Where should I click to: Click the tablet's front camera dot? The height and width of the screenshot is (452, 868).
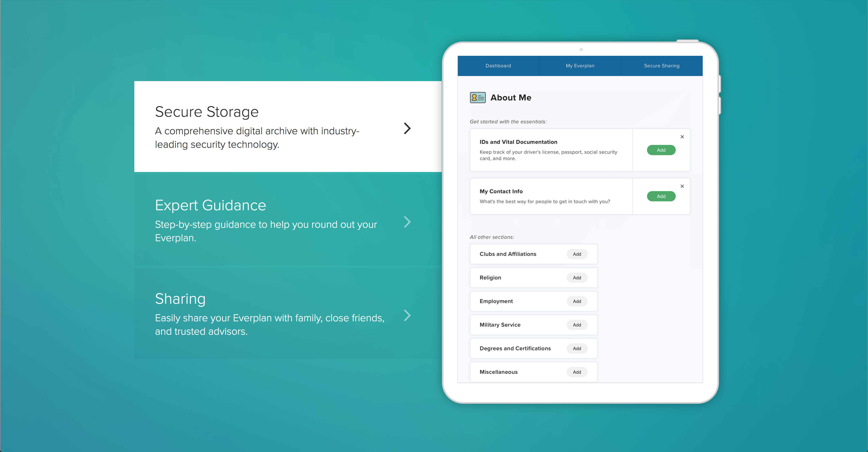[x=581, y=50]
